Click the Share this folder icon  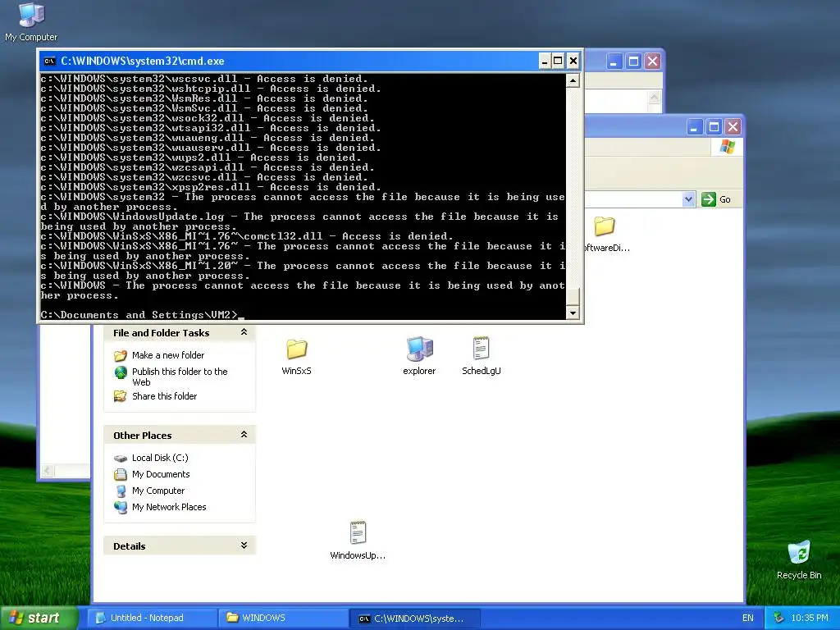(x=121, y=396)
